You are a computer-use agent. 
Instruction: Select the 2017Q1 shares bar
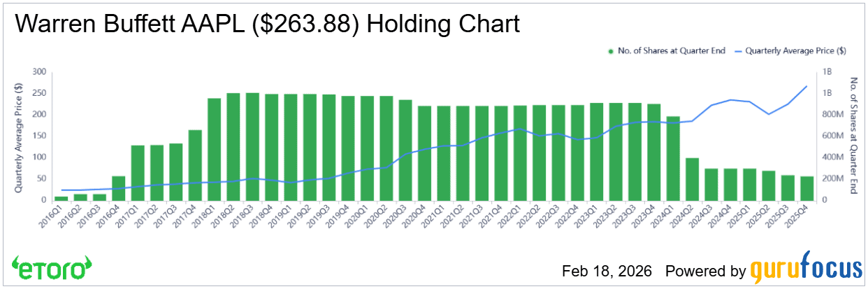(x=138, y=172)
